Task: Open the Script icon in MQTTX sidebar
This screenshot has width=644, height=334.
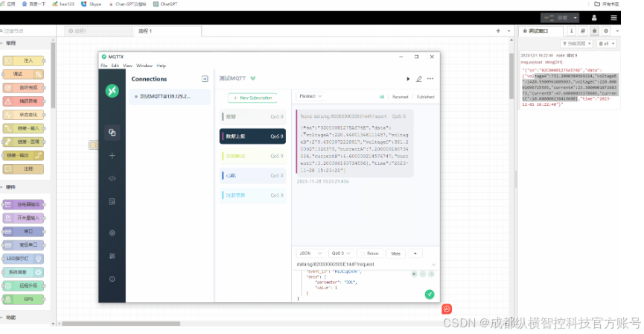Action: pos(112,178)
